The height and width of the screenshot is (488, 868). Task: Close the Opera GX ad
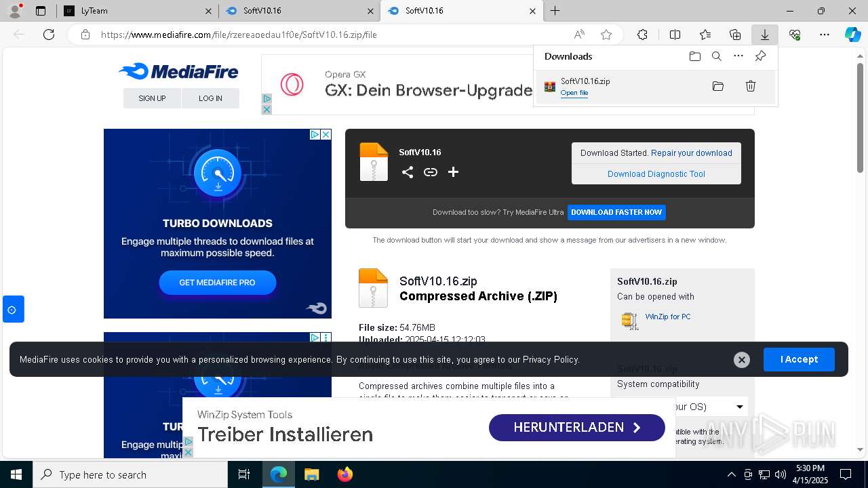(267, 109)
